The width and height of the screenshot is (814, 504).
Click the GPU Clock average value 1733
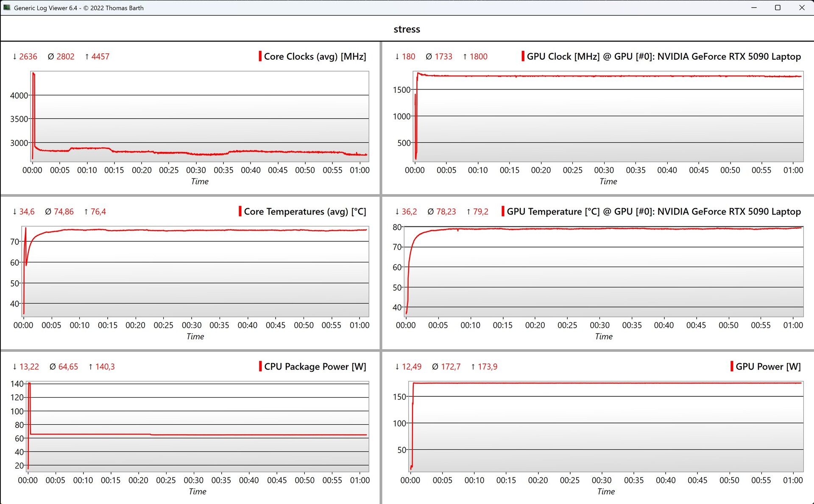[x=443, y=56]
